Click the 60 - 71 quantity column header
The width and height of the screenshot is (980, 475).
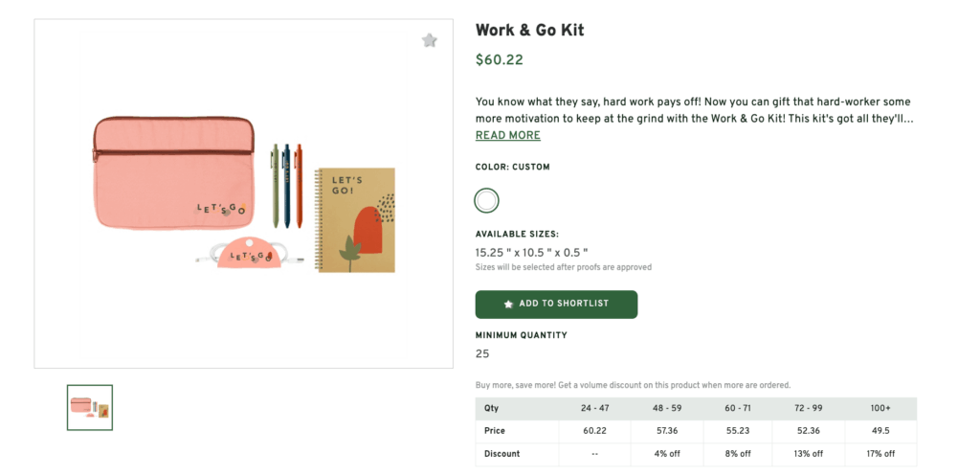coord(738,408)
